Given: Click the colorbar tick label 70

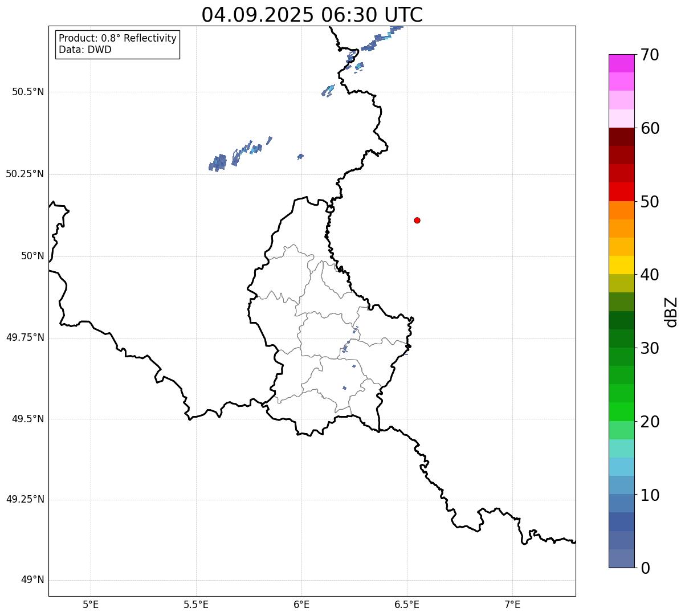Looking at the screenshot, I should (650, 55).
